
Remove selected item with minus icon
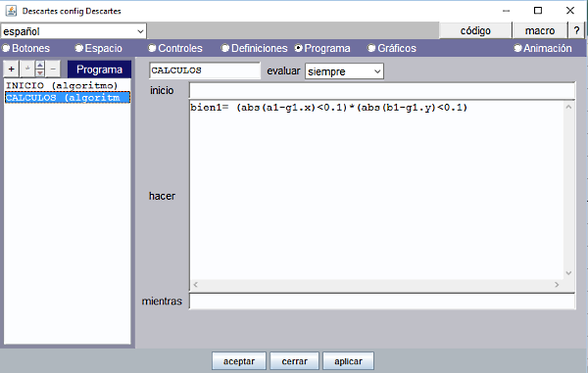point(53,69)
